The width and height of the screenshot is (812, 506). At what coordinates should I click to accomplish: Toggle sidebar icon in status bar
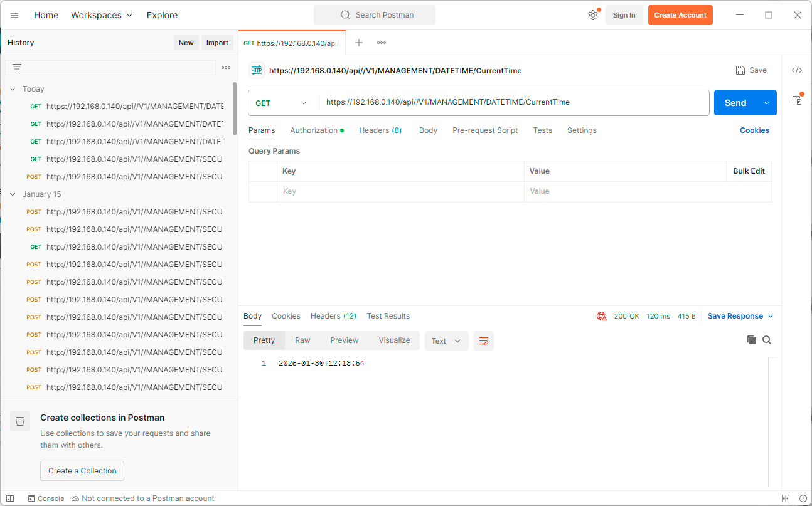(10, 498)
